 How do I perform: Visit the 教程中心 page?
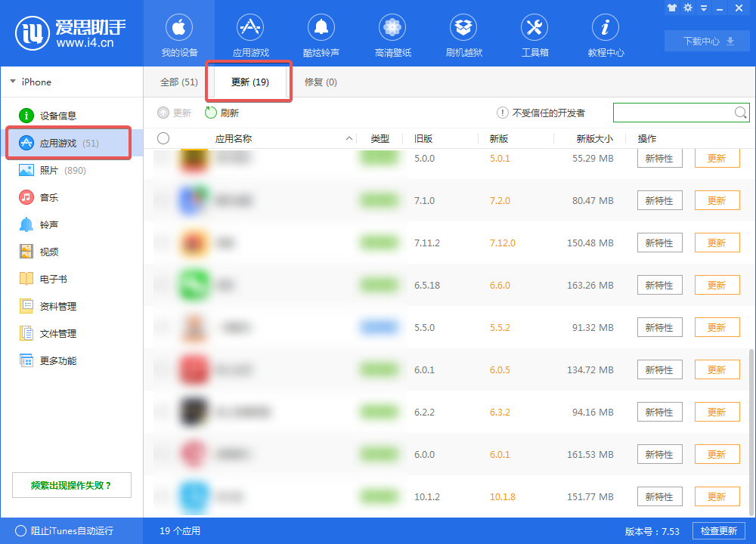(605, 33)
